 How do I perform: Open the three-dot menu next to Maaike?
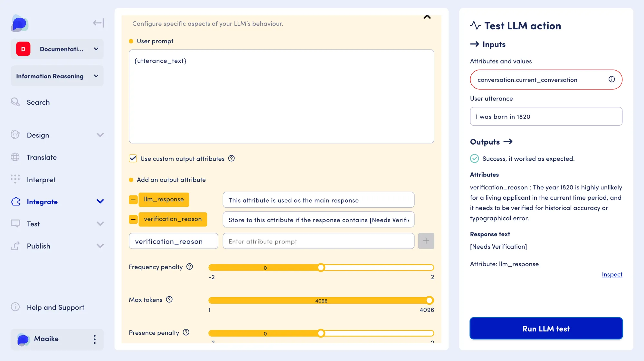pos(95,339)
